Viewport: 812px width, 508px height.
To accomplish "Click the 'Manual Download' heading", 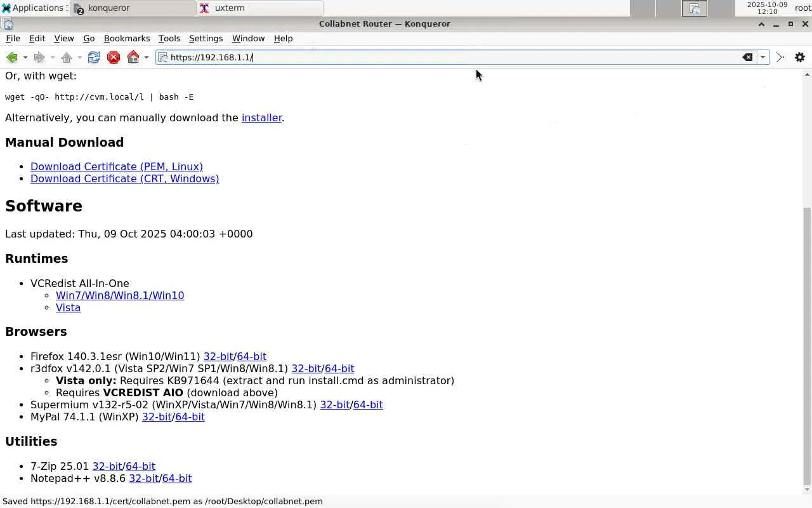I will coord(65,142).
